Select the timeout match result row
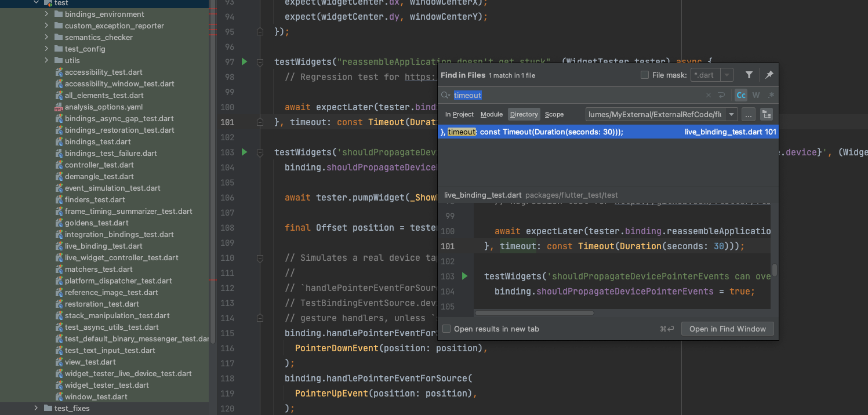868x415 pixels. click(x=608, y=132)
